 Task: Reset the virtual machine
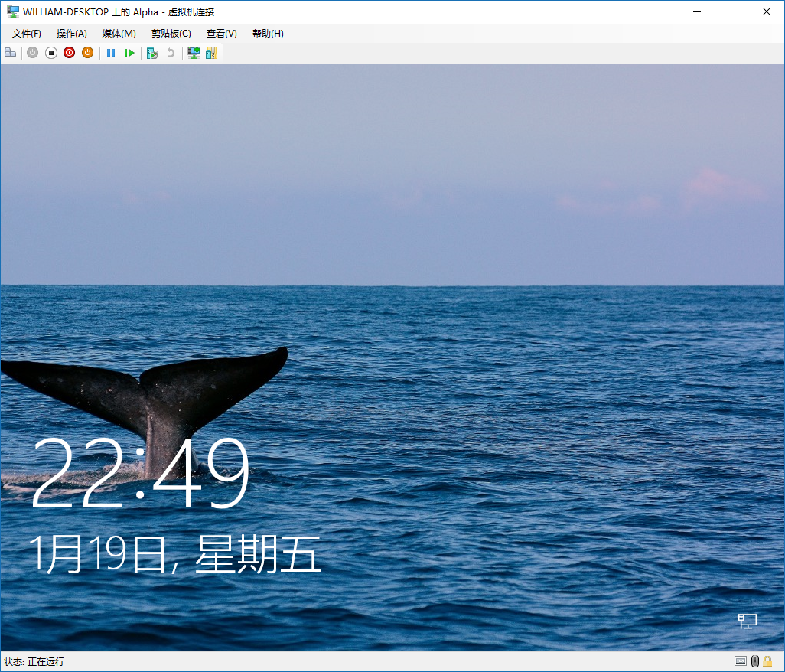130,52
